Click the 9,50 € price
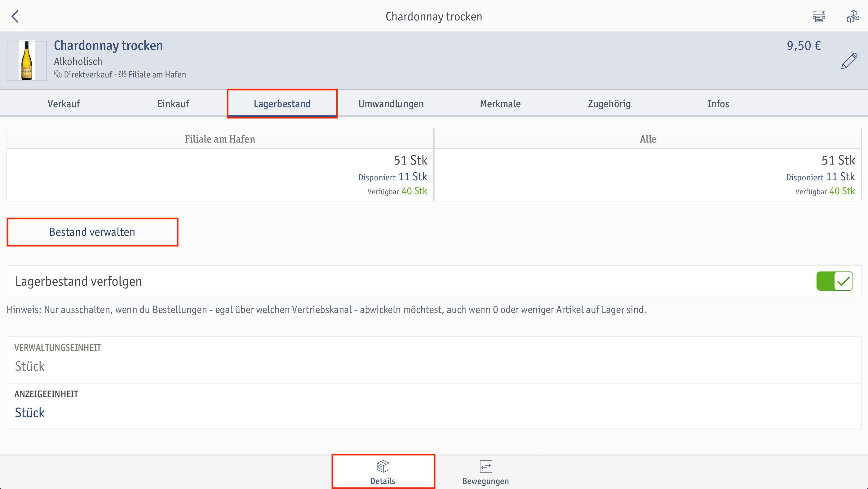This screenshot has width=868, height=489. tap(804, 46)
